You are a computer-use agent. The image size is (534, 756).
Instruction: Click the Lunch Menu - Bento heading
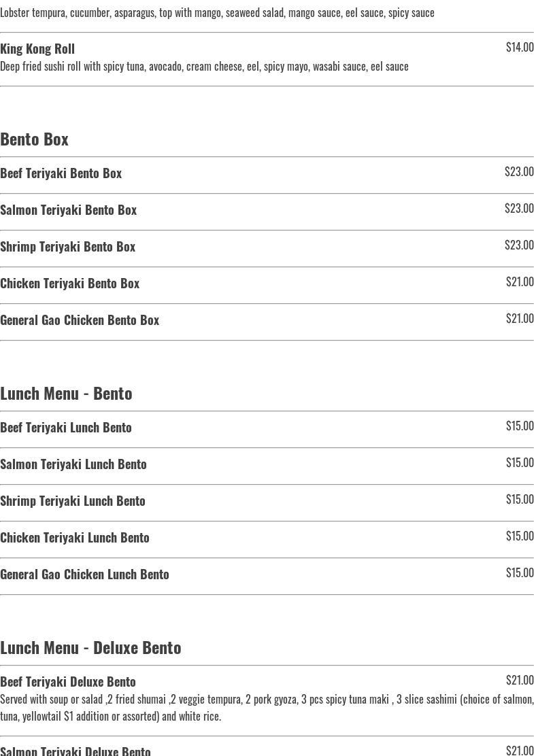tap(66, 393)
